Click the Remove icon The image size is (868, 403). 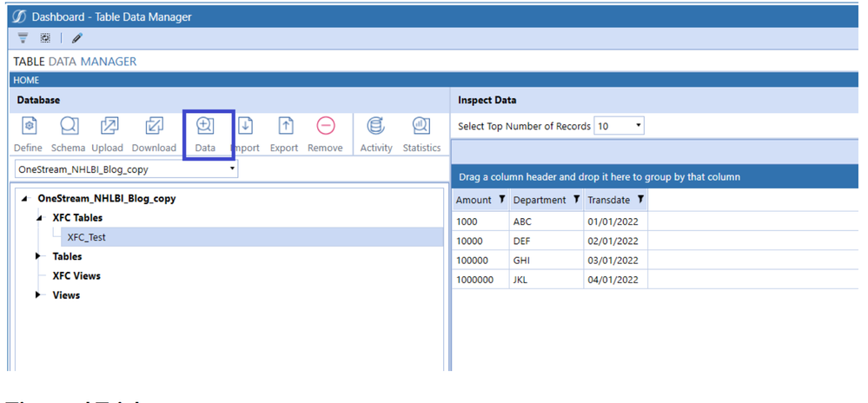click(326, 126)
